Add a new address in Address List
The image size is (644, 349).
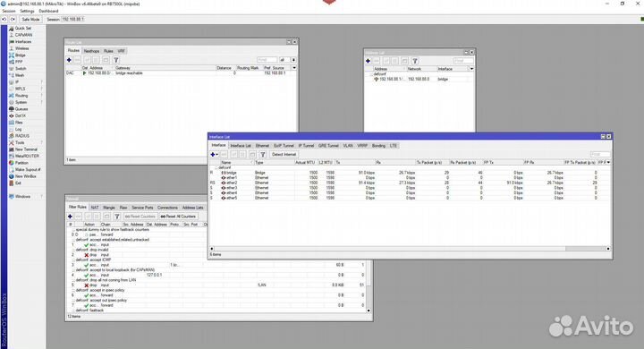coord(368,61)
